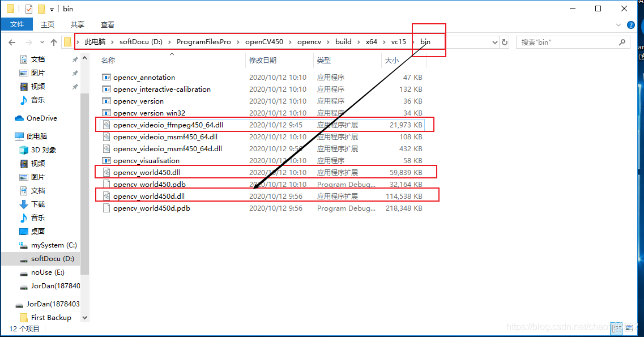Switch to large icons view layout

tap(629, 328)
